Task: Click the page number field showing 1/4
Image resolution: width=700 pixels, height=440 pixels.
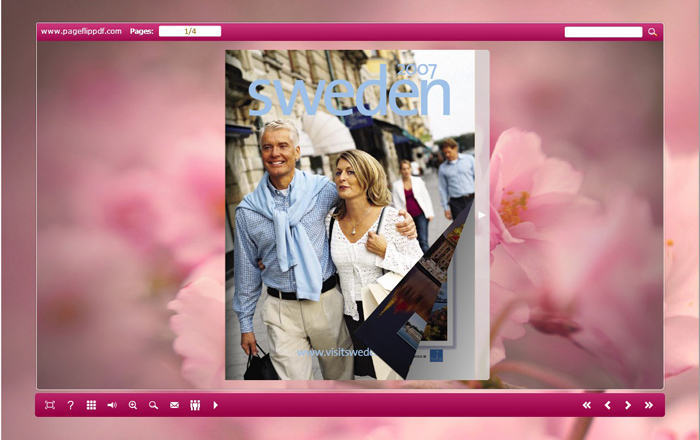Action: pyautogui.click(x=190, y=31)
